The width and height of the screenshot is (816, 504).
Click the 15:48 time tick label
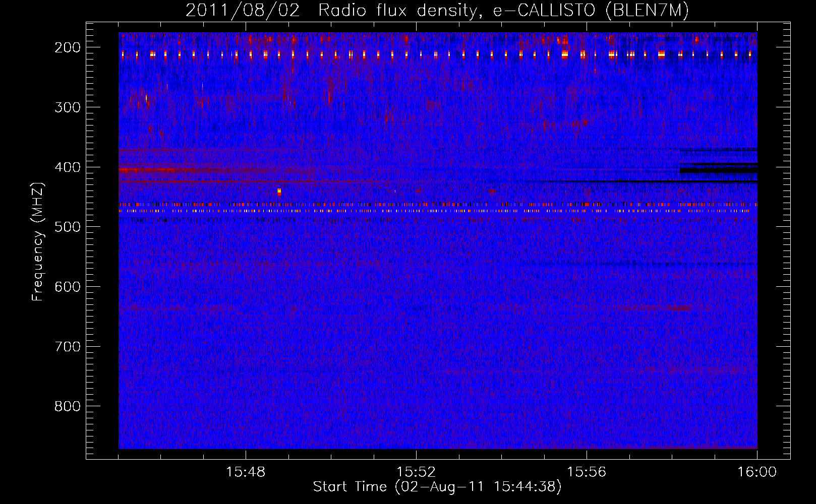coord(246,472)
